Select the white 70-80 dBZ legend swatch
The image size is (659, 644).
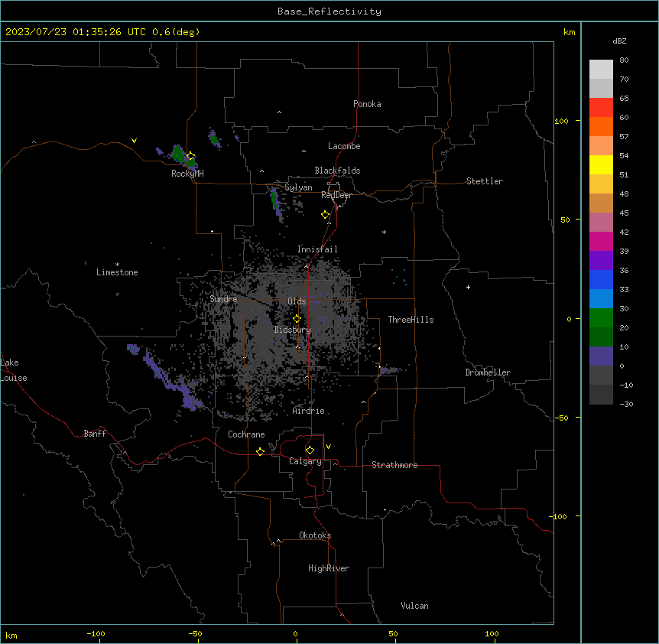[601, 70]
